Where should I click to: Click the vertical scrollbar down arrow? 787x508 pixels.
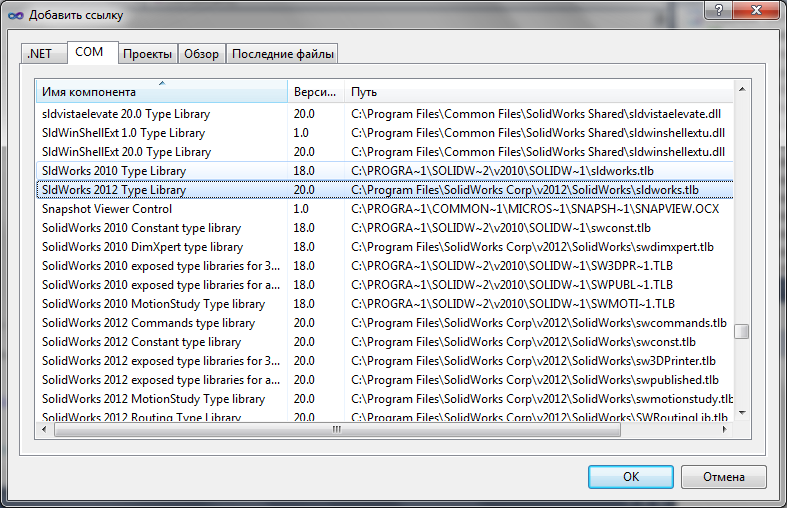[x=742, y=413]
